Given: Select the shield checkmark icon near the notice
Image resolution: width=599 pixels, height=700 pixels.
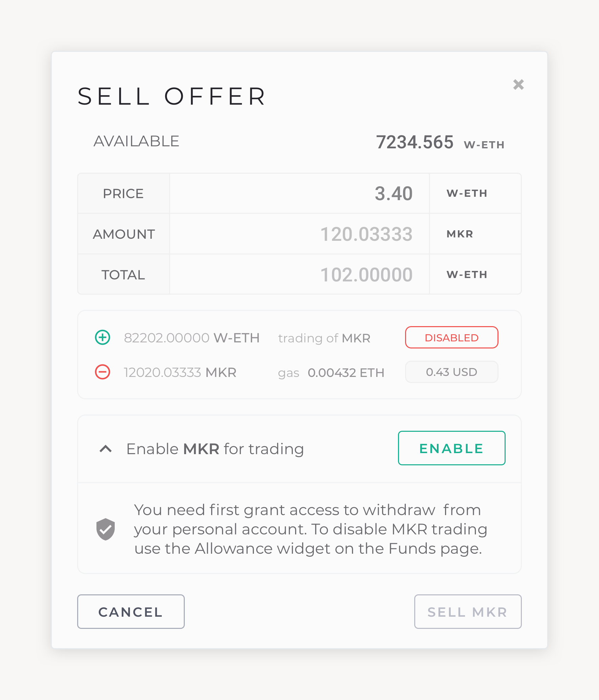Looking at the screenshot, I should (x=106, y=529).
